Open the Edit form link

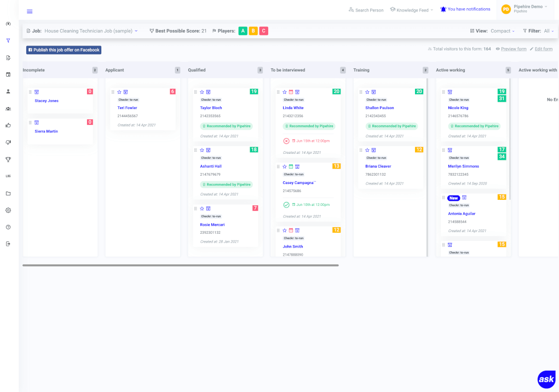[x=543, y=49]
